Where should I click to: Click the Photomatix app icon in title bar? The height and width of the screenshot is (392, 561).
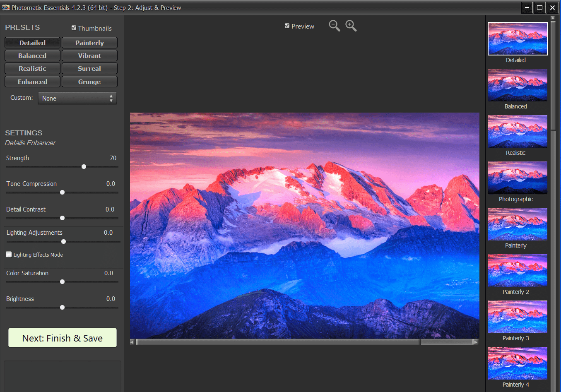(x=6, y=7)
